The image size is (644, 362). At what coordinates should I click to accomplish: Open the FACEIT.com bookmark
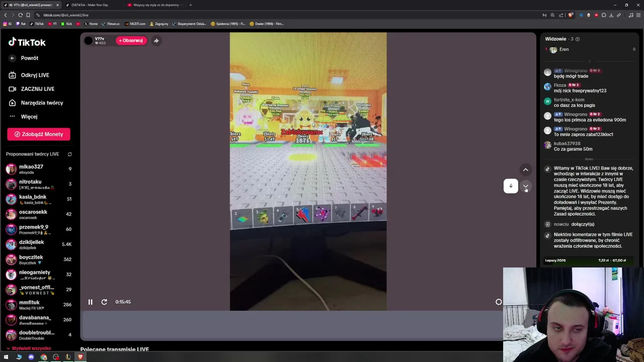135,24
